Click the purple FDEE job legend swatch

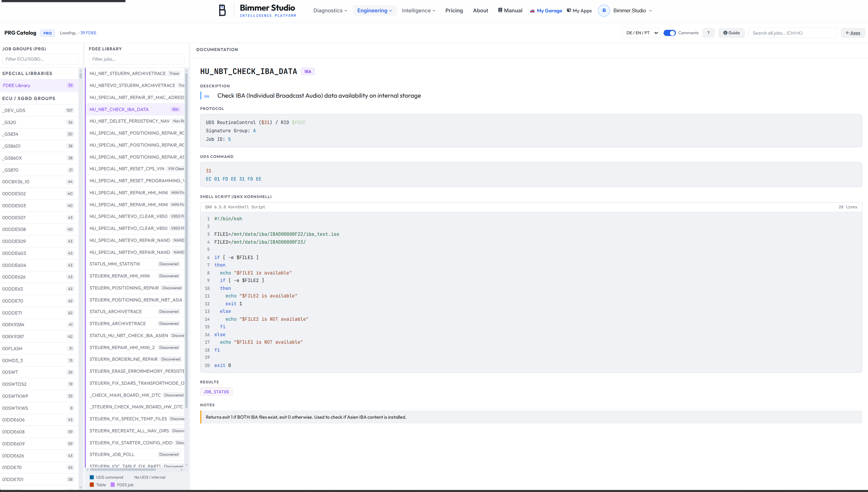click(x=113, y=485)
